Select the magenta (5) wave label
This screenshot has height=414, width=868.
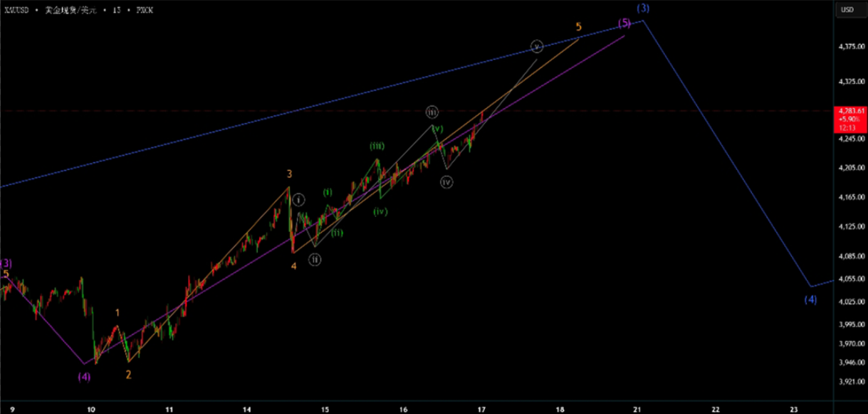pyautogui.click(x=624, y=23)
